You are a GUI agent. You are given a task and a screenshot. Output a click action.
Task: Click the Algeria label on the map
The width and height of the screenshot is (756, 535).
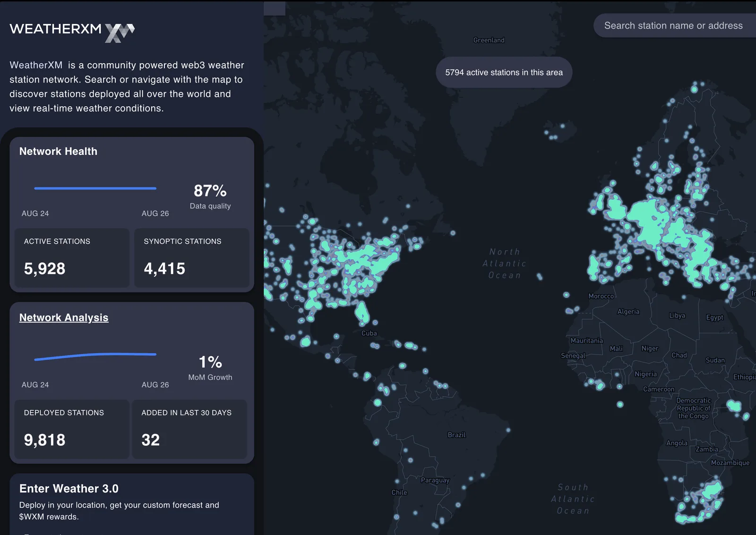(628, 312)
